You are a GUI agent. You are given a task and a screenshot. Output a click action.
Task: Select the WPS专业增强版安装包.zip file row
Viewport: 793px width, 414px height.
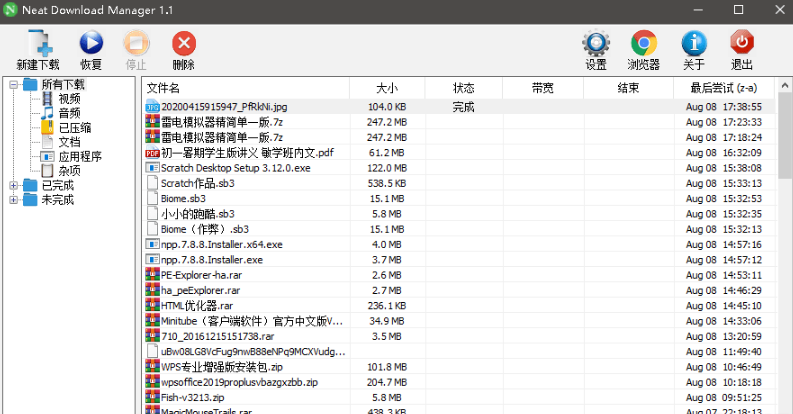coord(222,366)
